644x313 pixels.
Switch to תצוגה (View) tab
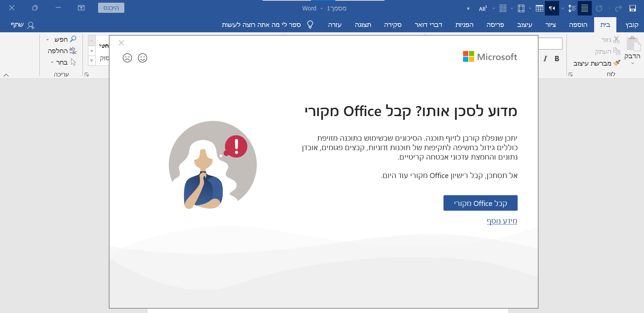coord(363,25)
